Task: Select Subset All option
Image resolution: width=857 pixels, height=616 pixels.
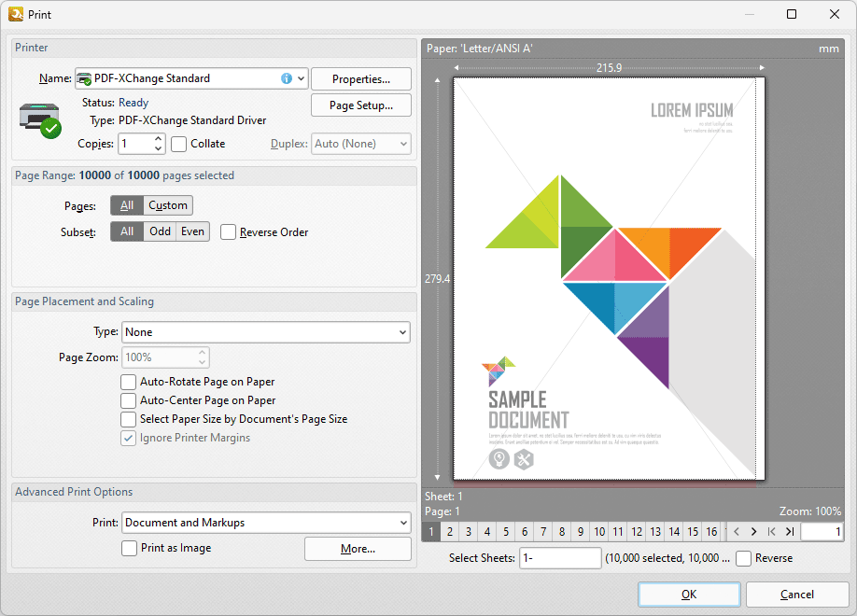Action: (127, 231)
